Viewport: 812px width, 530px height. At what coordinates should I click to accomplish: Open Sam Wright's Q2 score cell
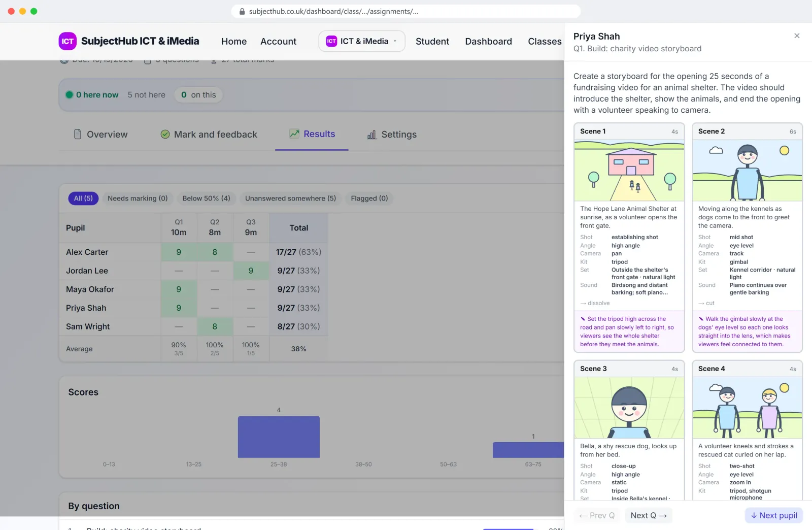[x=215, y=327]
